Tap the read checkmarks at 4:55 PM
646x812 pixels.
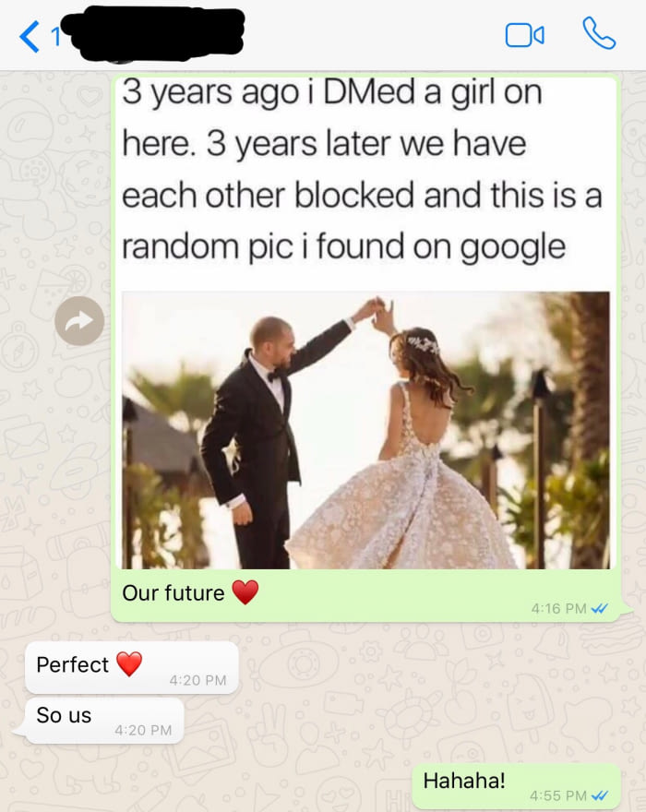599,795
